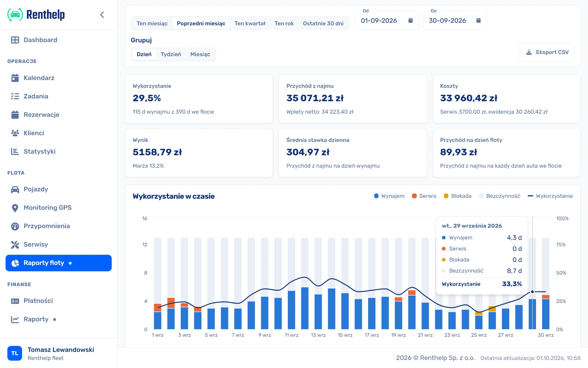588x368 pixels.
Task: Go to Zadania checklist icon
Action: click(x=15, y=96)
